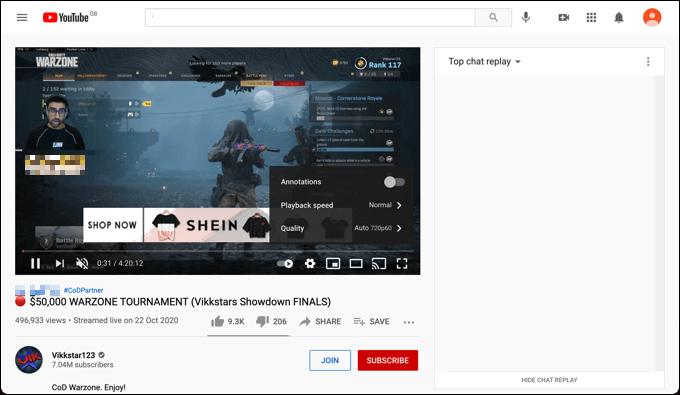Click the video progress bar
The height and width of the screenshot is (395, 680).
pyautogui.click(x=218, y=251)
